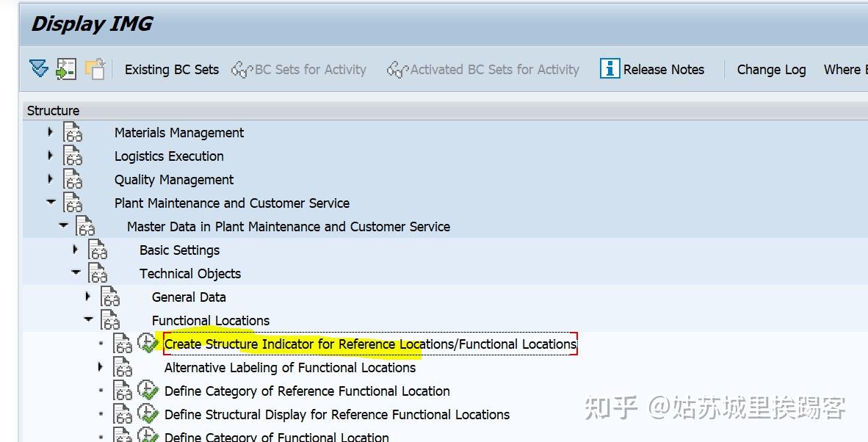Viewport: 868px width, 442px height.
Task: Select Materials Management tree row
Action: [178, 133]
